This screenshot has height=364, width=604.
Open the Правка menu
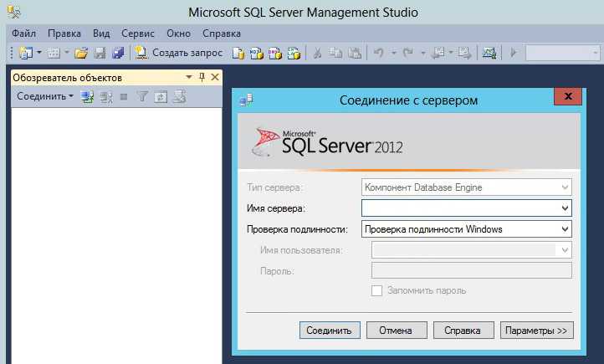click(x=64, y=33)
